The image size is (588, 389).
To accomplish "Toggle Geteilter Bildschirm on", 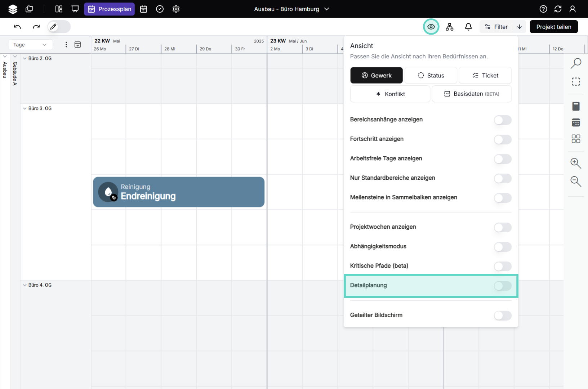I will (x=502, y=316).
